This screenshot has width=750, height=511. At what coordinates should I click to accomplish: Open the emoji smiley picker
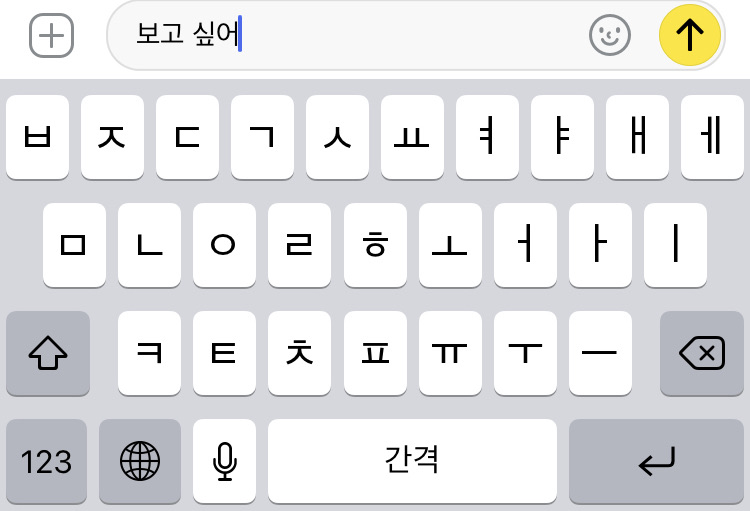point(609,35)
